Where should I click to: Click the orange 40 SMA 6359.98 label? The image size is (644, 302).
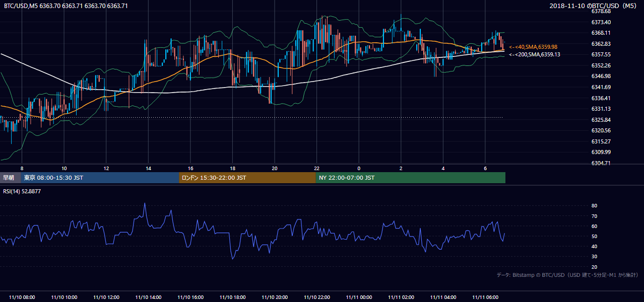[x=533, y=47]
